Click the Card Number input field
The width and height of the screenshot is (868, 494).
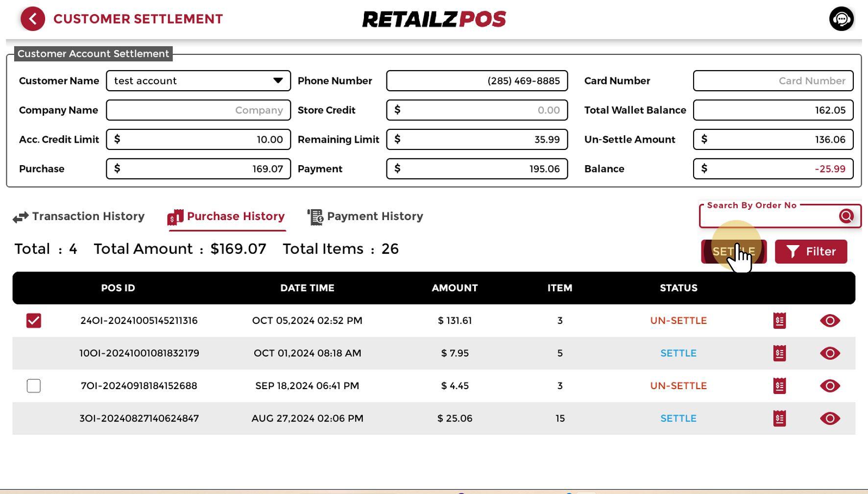(772, 81)
